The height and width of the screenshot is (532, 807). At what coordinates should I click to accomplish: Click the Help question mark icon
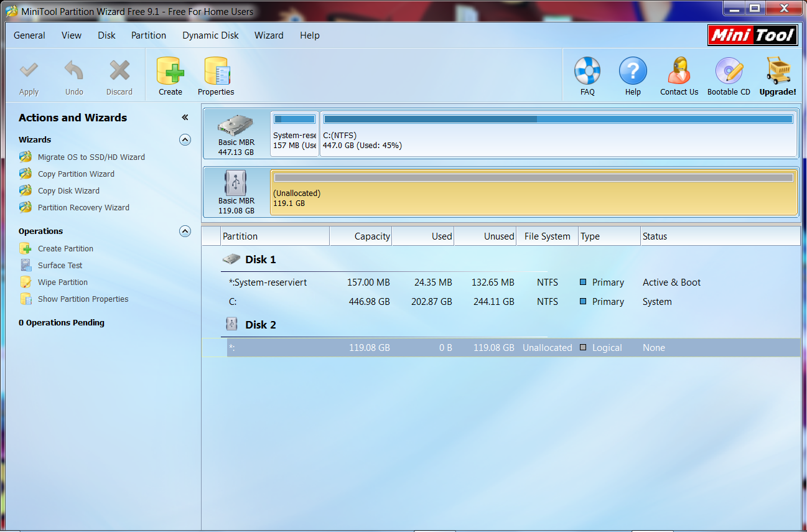pyautogui.click(x=633, y=71)
